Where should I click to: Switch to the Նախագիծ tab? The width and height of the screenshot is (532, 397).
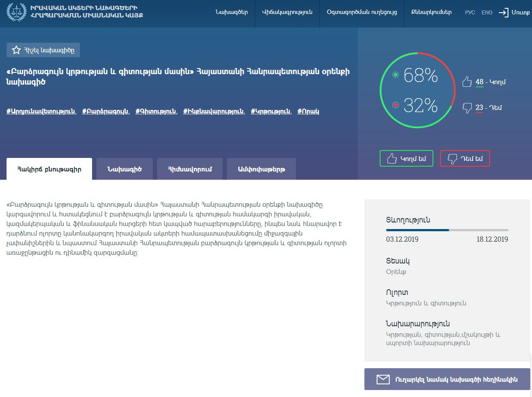[124, 169]
